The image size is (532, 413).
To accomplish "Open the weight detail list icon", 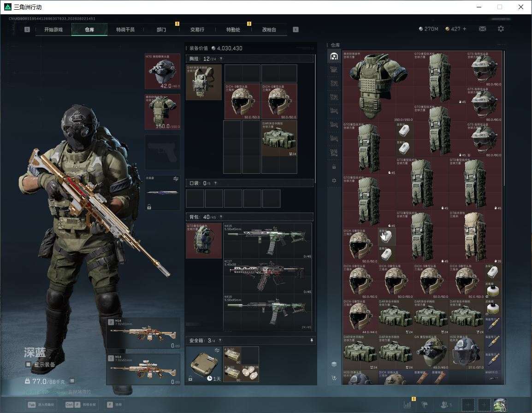I will [x=72, y=381].
